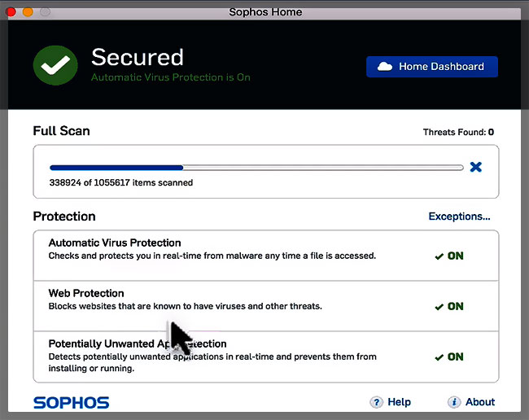Click the Sophos logo
The image size is (529, 420).
tap(71, 403)
